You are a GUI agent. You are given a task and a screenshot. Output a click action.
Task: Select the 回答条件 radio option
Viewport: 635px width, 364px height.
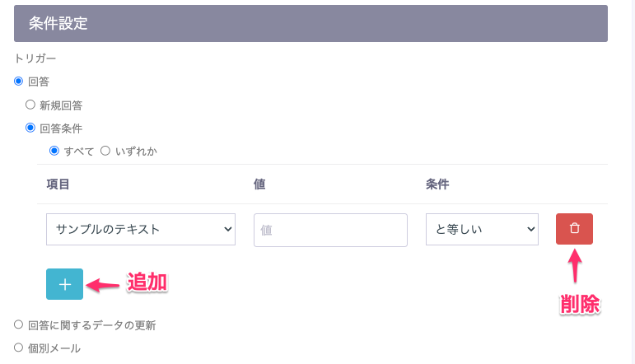(x=30, y=128)
